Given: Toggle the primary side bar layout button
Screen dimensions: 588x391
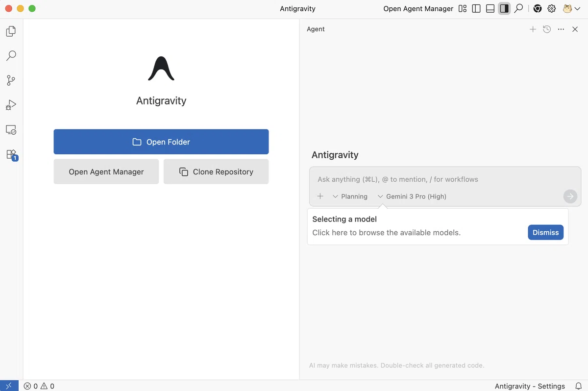Looking at the screenshot, I should 476,8.
